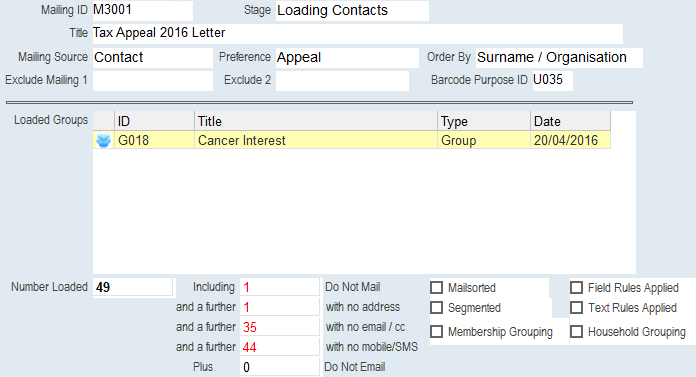Check the Field Rules Applied box
696x377 pixels.
(x=576, y=288)
